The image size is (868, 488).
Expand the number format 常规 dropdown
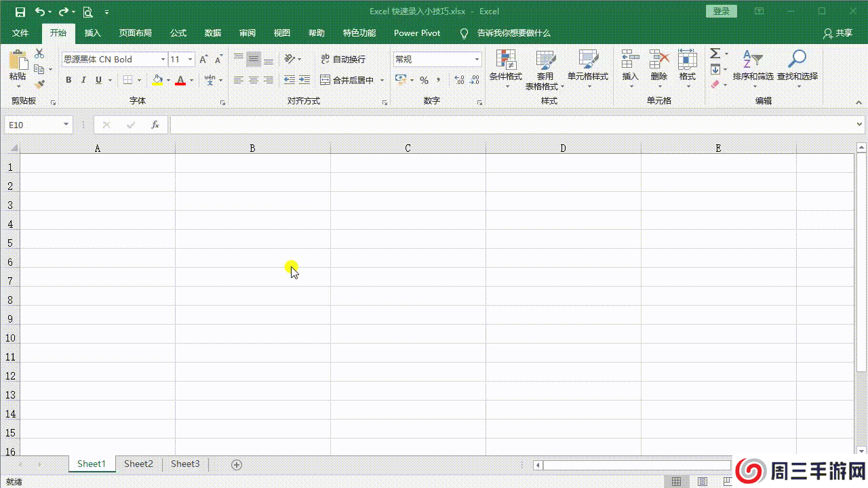click(x=477, y=60)
